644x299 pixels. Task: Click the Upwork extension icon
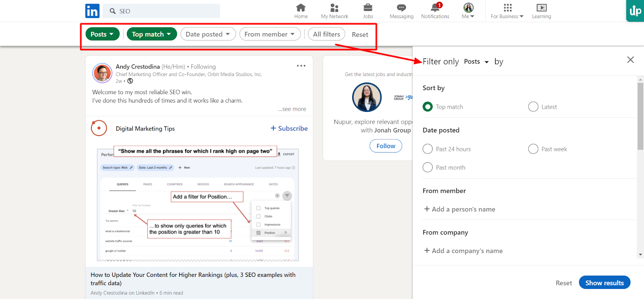[635, 11]
